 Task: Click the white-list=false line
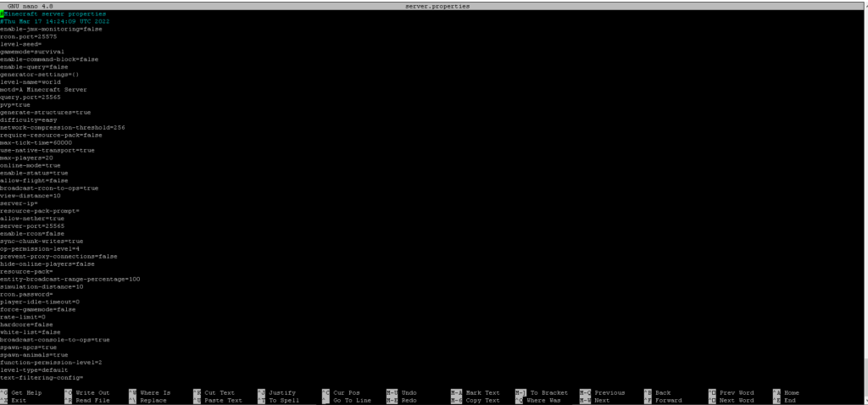(31, 332)
